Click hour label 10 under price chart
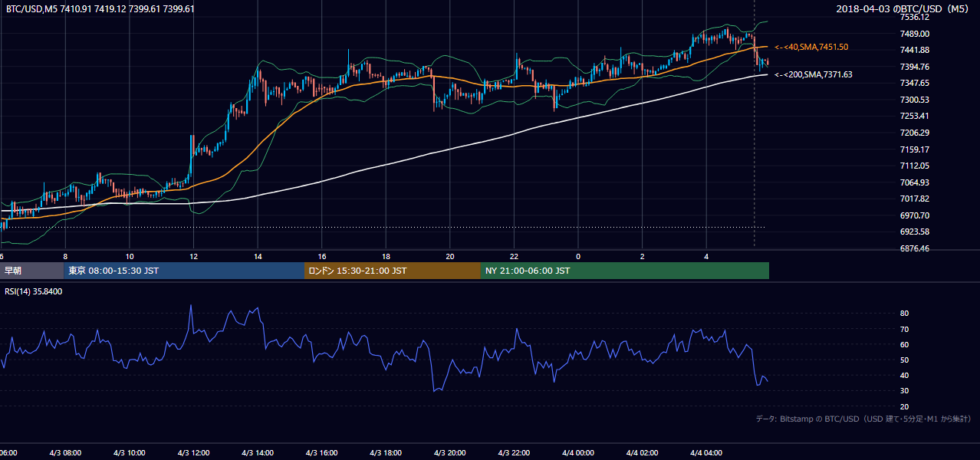 coord(130,256)
